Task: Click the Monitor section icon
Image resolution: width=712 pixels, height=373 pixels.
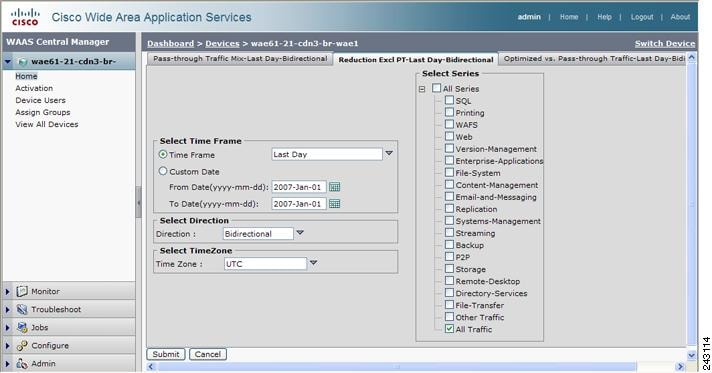Action: coord(22,291)
